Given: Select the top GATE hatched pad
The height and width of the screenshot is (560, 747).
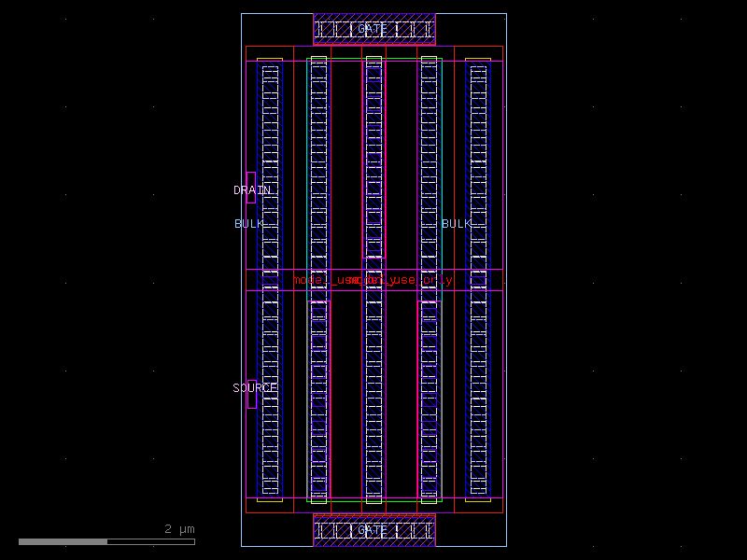Looking at the screenshot, I should click(x=373, y=29).
